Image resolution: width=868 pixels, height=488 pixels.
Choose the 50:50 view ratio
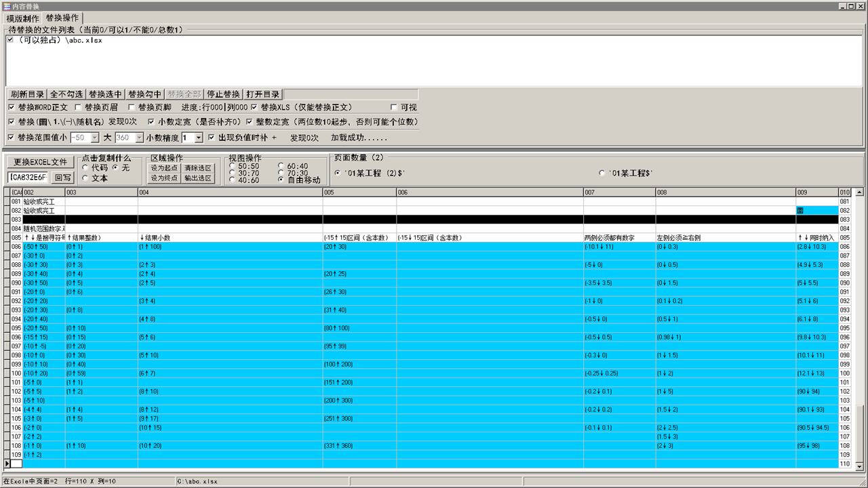tap(233, 166)
